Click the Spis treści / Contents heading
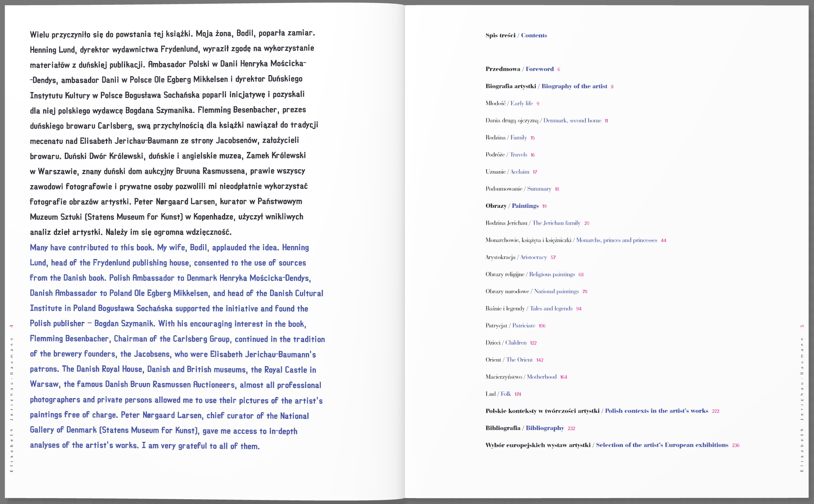This screenshot has height=504, width=814. [516, 35]
